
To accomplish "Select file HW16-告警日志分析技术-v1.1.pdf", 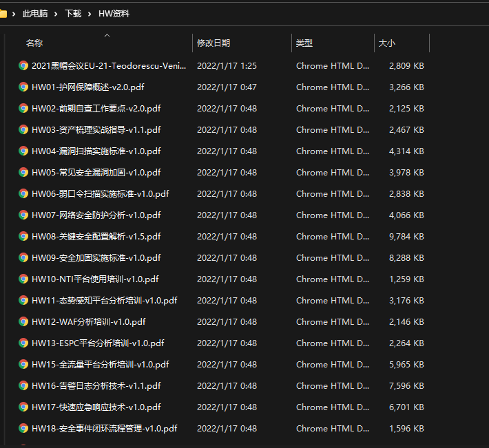I will [x=96, y=385].
